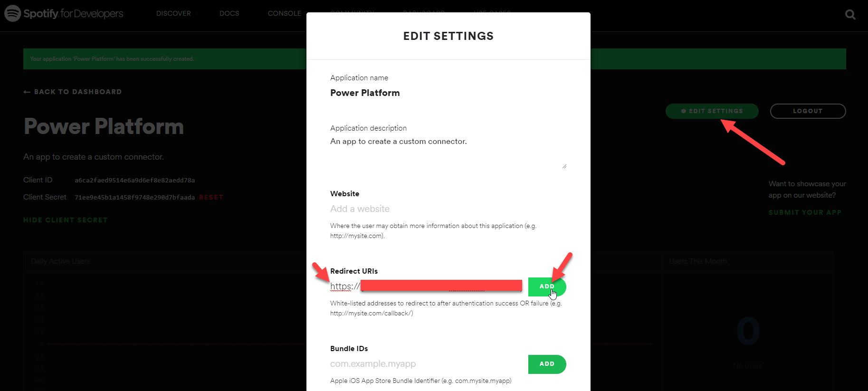Click the Spotify logo icon

click(x=12, y=13)
